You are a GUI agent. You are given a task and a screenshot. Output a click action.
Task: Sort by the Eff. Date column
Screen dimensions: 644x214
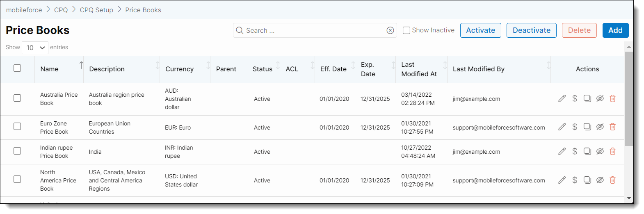pos(353,65)
